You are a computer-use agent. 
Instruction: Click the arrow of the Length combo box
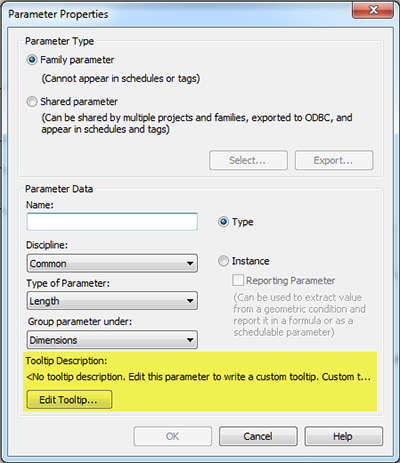click(190, 301)
